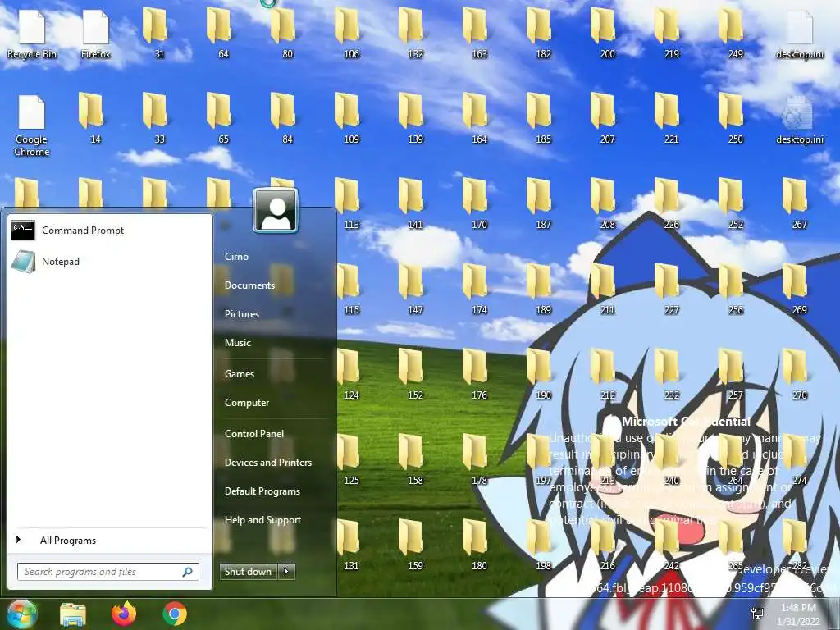Launch Firefox from the taskbar
The image size is (840, 630).
124,614
